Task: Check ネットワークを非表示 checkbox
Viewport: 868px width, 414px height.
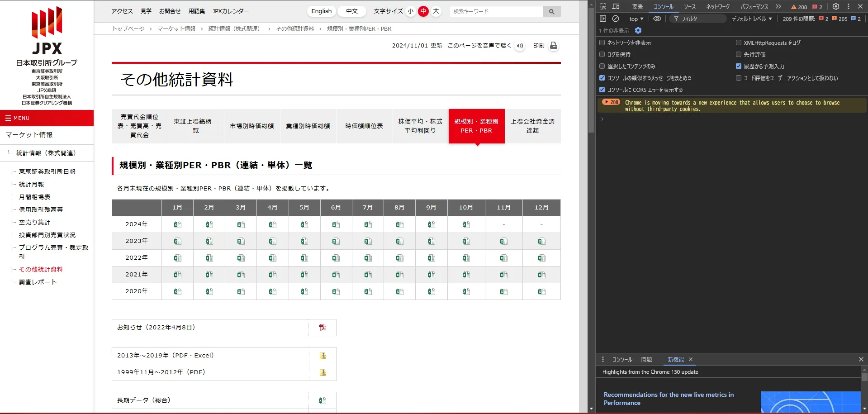Action: 602,43
